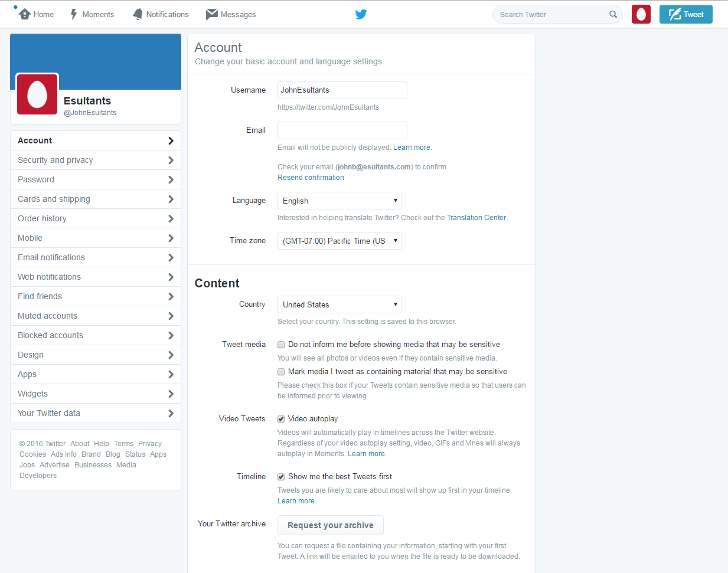The width and height of the screenshot is (728, 573).
Task: Toggle 'Do not inform me before showing media' checkbox
Action: coord(281,345)
